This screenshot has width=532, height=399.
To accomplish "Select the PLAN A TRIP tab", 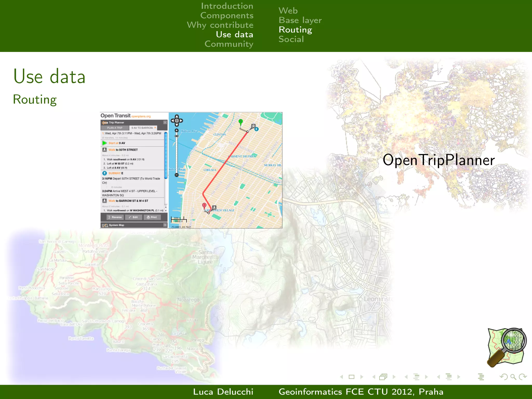I will (x=115, y=128).
